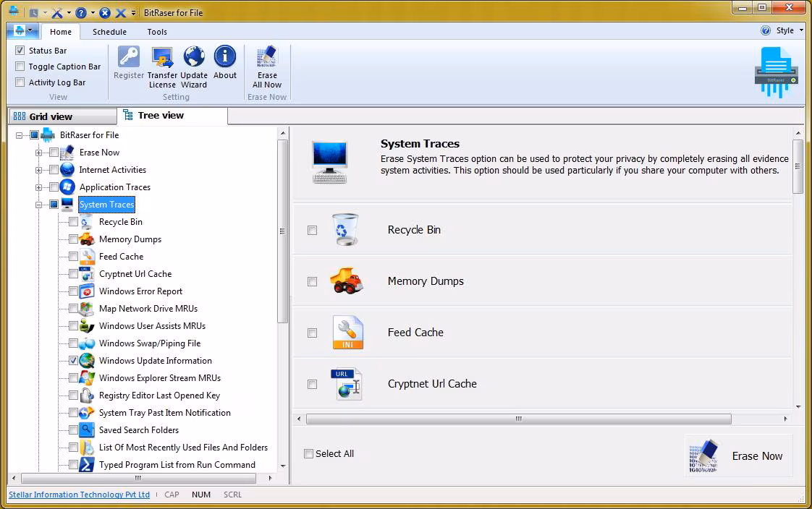Screen dimensions: 812x509
Task: Select System Traces tree label
Action: point(106,205)
